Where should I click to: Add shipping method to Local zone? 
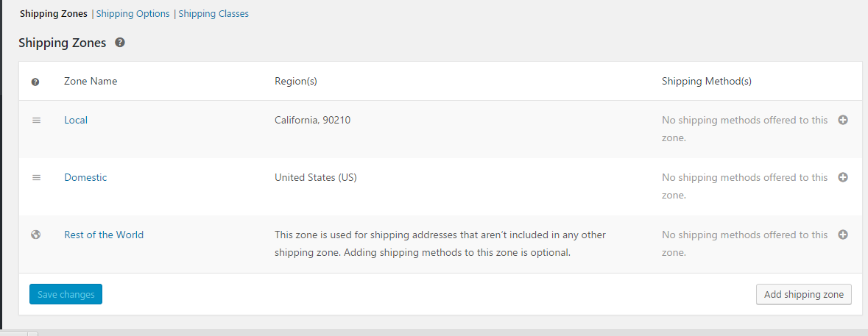[842, 120]
